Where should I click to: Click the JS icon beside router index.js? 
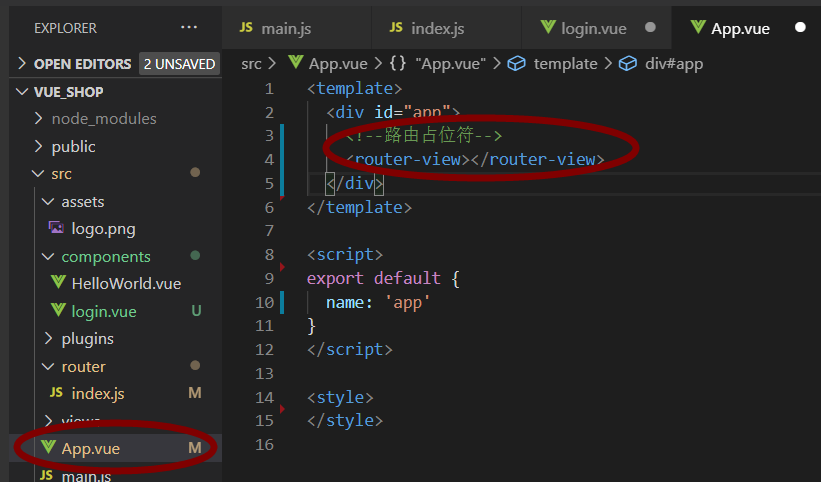pyautogui.click(x=56, y=393)
